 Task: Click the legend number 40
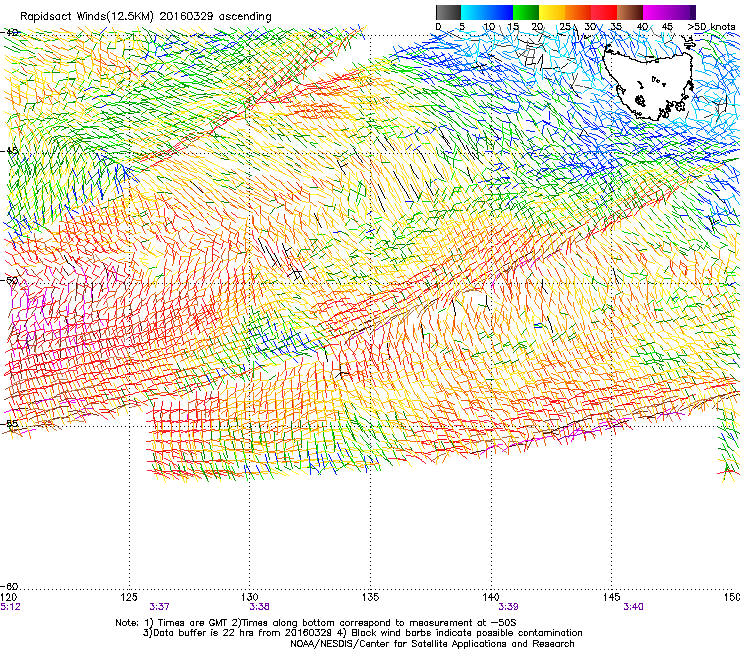642,27
